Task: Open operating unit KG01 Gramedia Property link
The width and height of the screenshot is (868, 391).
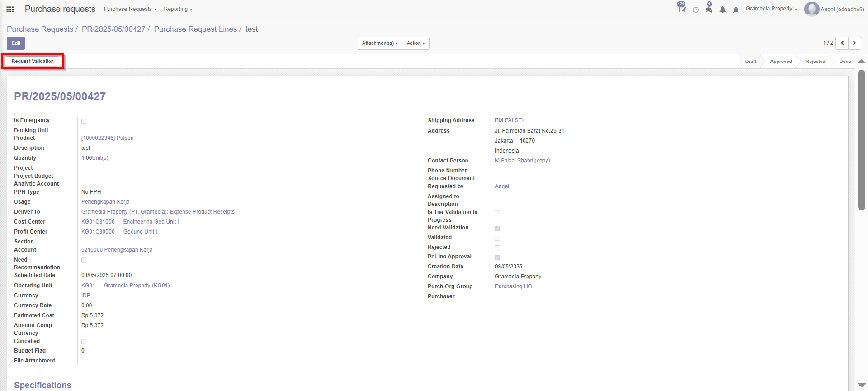Action: 125,286
